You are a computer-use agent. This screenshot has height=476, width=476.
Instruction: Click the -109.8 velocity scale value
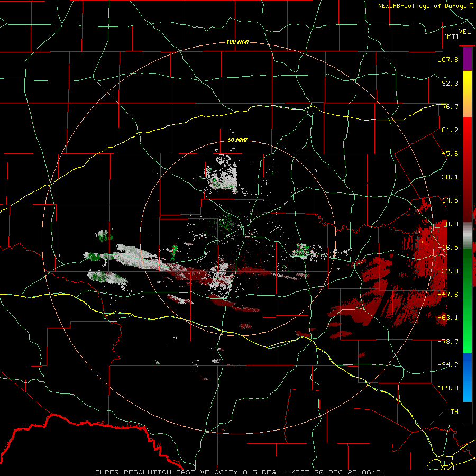coord(446,388)
